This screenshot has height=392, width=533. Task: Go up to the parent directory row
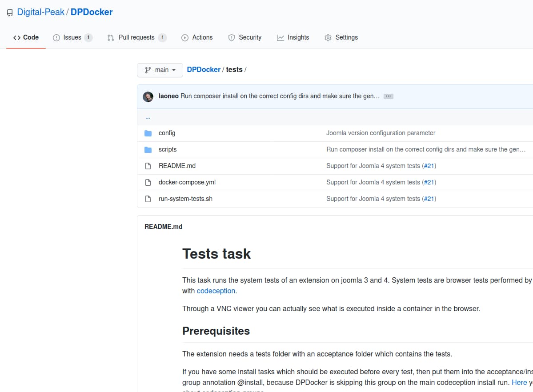148,117
